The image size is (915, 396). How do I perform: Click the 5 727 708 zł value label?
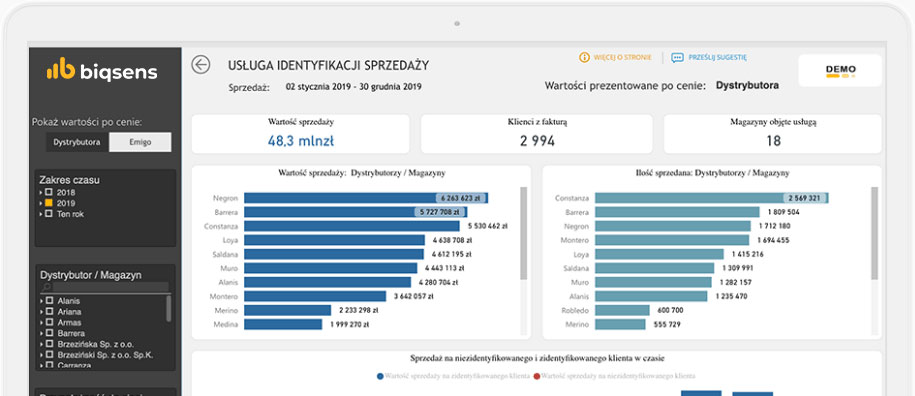(439, 212)
